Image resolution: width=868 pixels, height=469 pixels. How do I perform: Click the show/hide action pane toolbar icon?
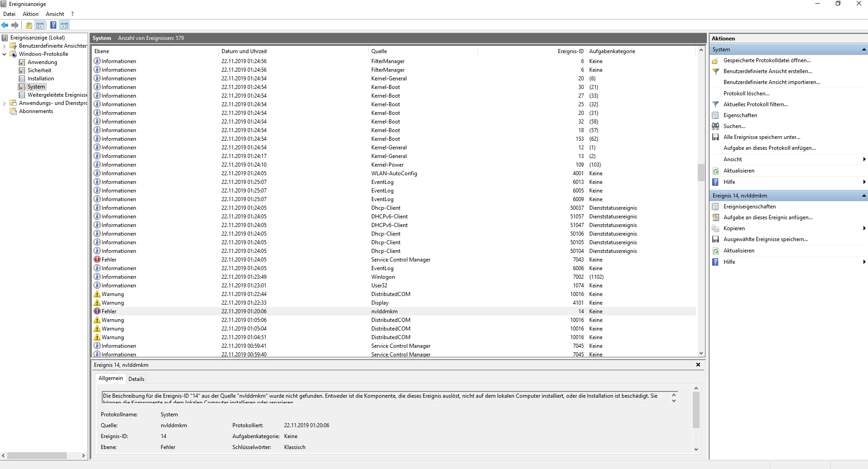tap(64, 25)
